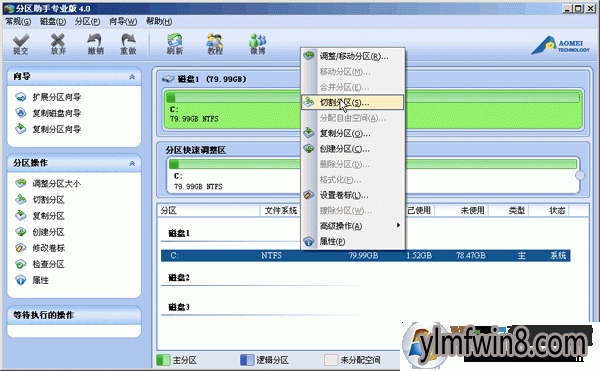The image size is (600, 371).
Task: Click 修改卷标 in the left sidebar
Action: [x=49, y=248]
